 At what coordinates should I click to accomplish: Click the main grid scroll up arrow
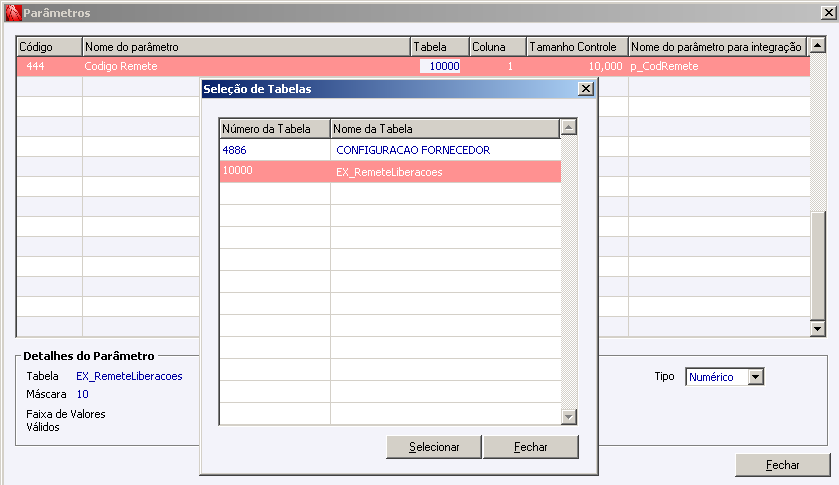[818, 46]
